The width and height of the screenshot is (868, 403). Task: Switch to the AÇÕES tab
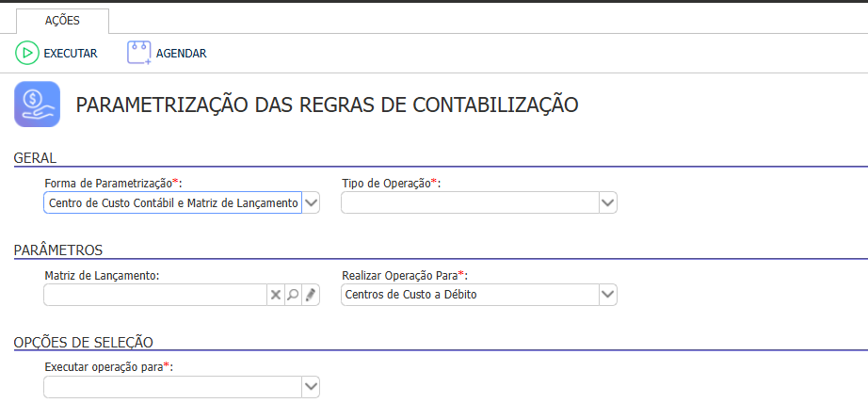pos(63,20)
